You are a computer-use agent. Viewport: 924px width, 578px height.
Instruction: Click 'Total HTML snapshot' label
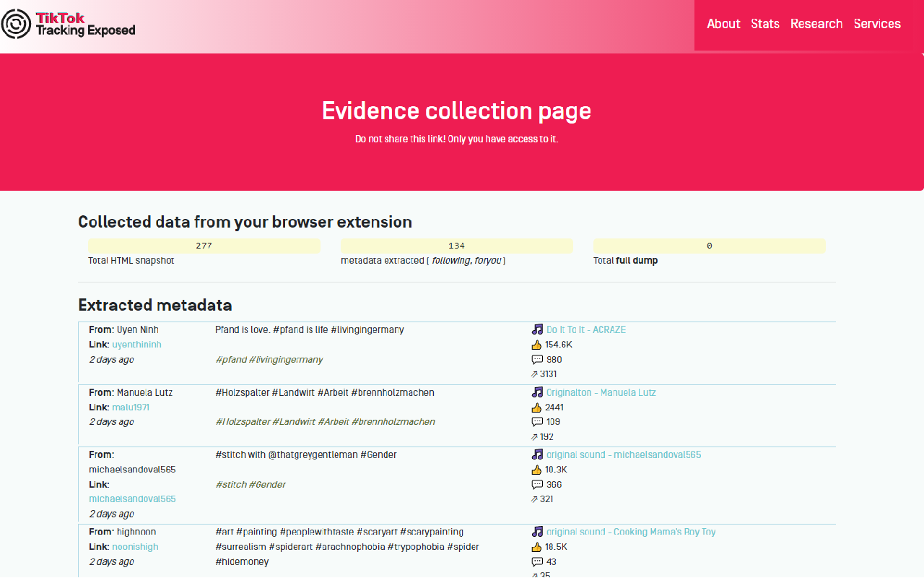(x=131, y=261)
